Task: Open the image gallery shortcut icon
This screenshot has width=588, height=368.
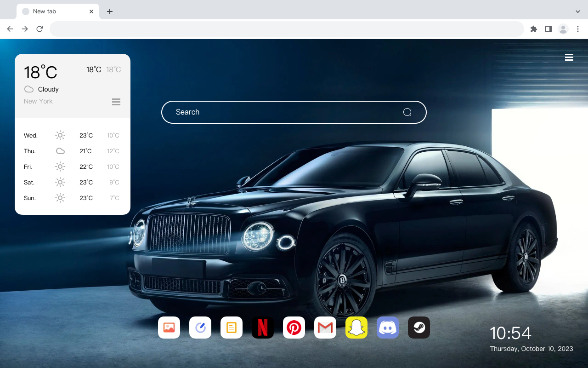Action: [x=169, y=328]
